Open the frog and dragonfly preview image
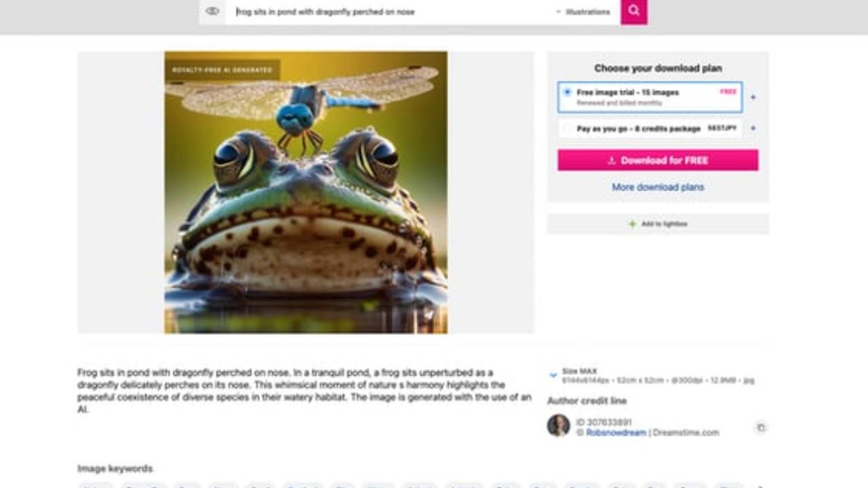This screenshot has width=868, height=488. click(x=306, y=192)
